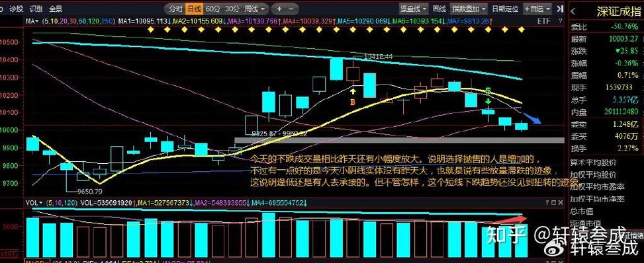Click the green S sell signal marker

click(488, 91)
